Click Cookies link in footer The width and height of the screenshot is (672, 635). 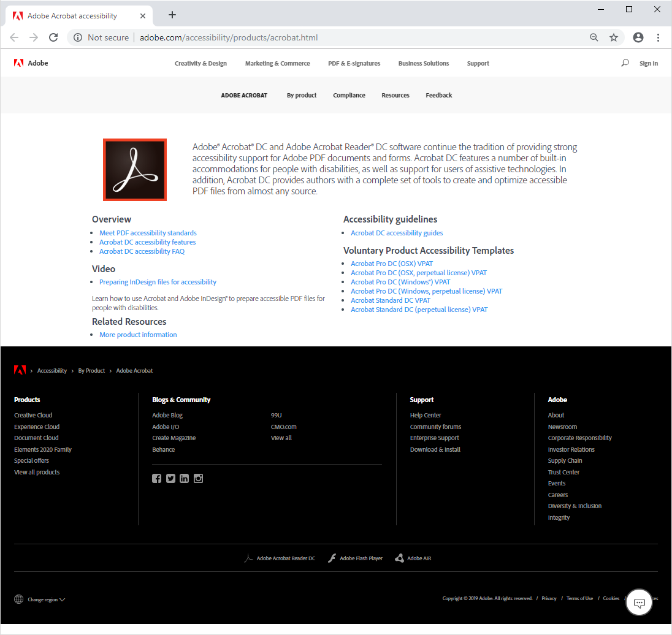[x=611, y=598]
